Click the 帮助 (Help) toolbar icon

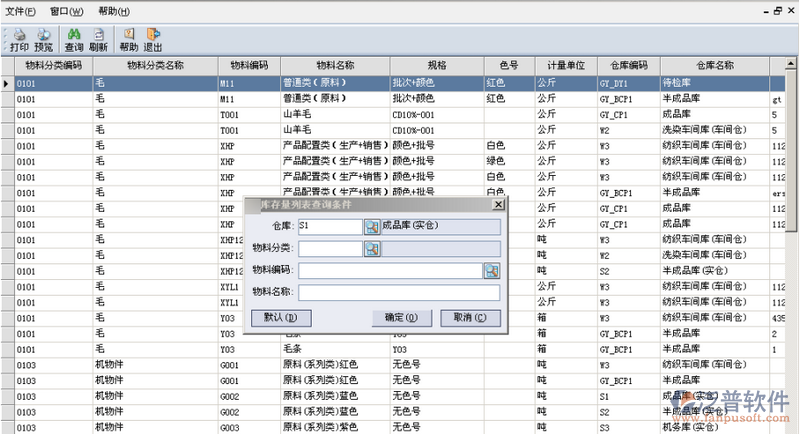(128, 39)
